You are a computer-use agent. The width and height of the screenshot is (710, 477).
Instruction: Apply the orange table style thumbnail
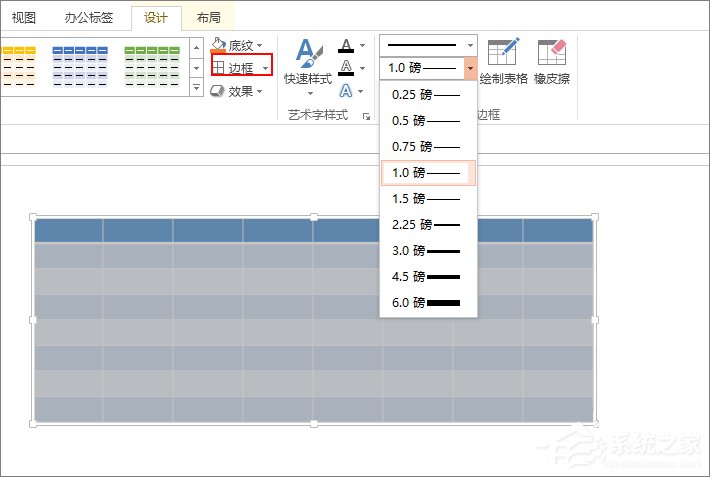[x=19, y=66]
